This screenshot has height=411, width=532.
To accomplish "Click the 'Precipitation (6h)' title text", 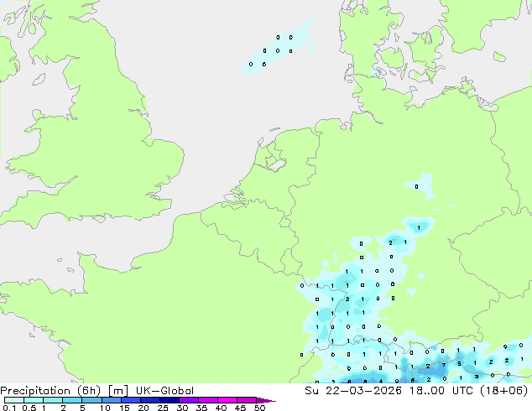I will (50, 391).
